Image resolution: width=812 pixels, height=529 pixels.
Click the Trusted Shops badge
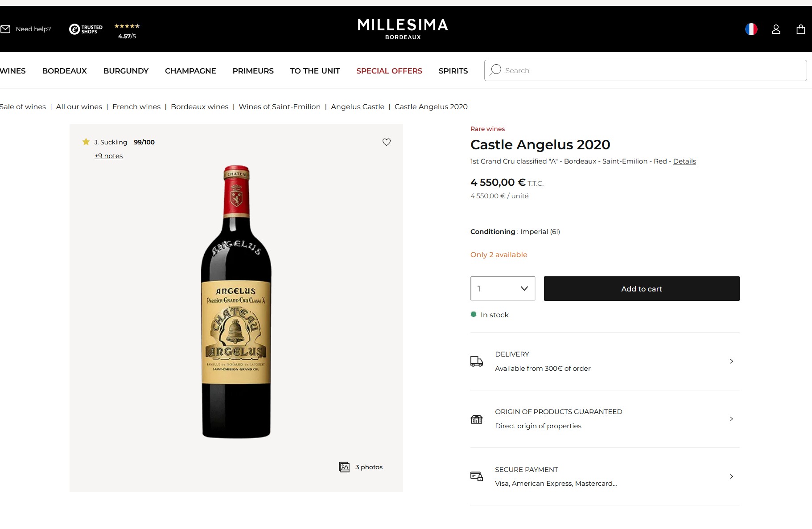click(86, 29)
